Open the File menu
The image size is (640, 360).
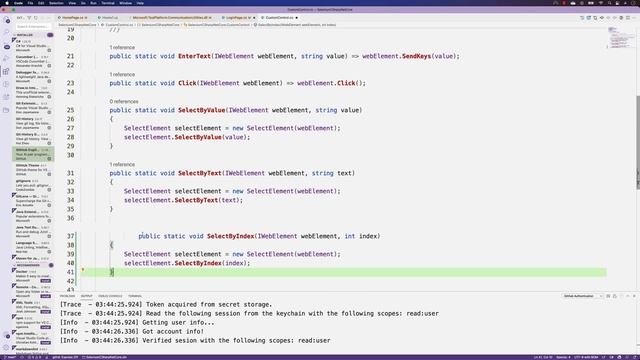point(30,3)
